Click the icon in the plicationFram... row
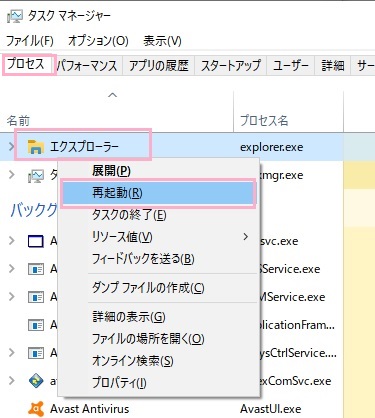375x418 pixels. 36,325
